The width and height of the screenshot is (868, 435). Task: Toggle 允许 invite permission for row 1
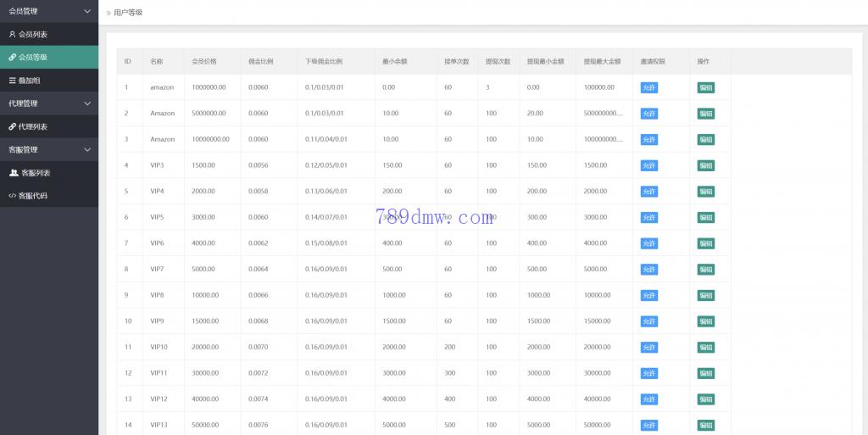coord(648,87)
